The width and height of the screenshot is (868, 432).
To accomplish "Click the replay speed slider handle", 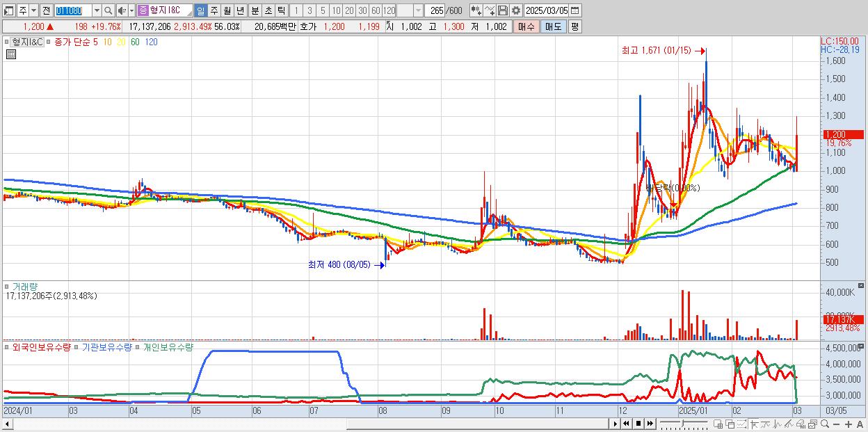I will (x=683, y=423).
